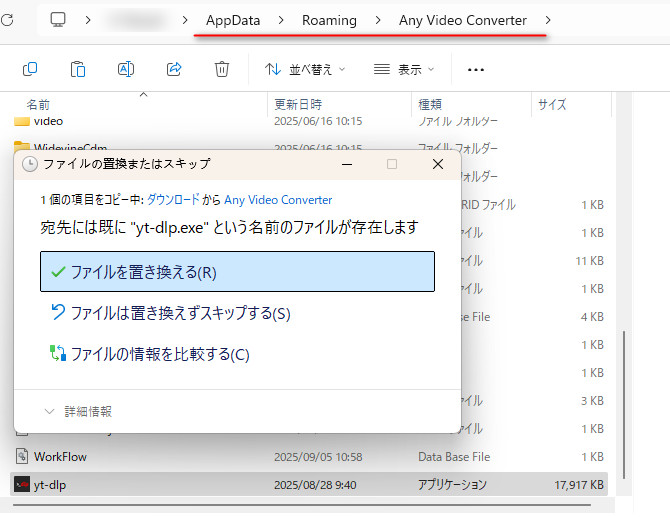Open the 表示 view dropdown
Viewport: 670px width, 517px height.
click(402, 69)
